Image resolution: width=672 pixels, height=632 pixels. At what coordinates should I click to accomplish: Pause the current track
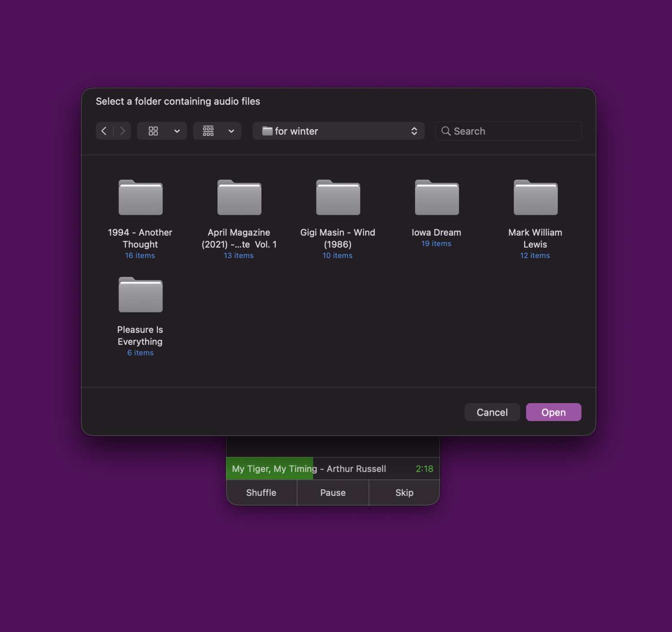click(x=333, y=493)
